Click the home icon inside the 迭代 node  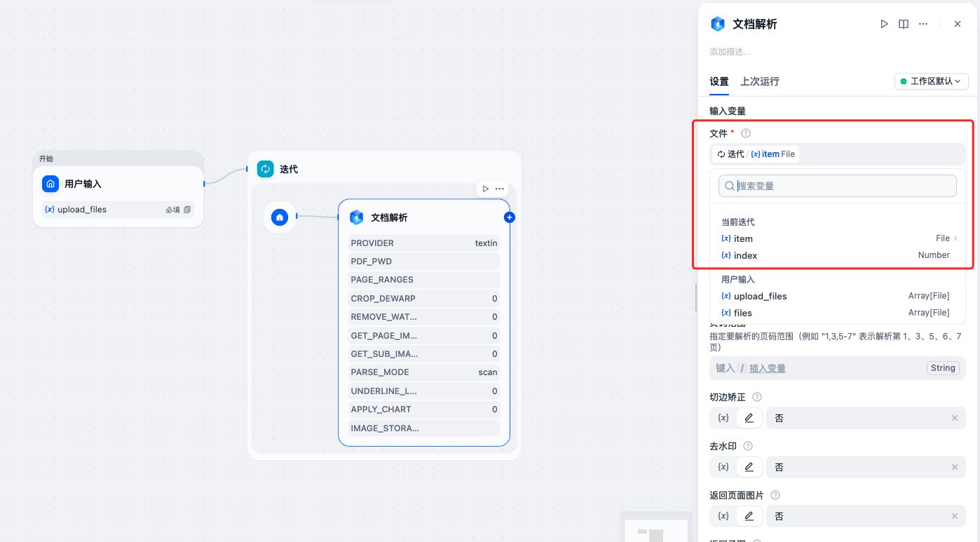(280, 217)
